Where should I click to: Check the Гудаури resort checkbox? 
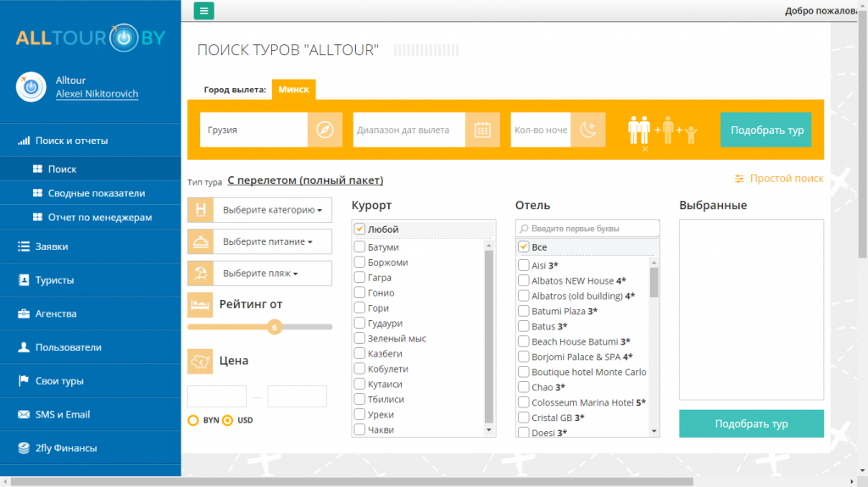coord(359,323)
